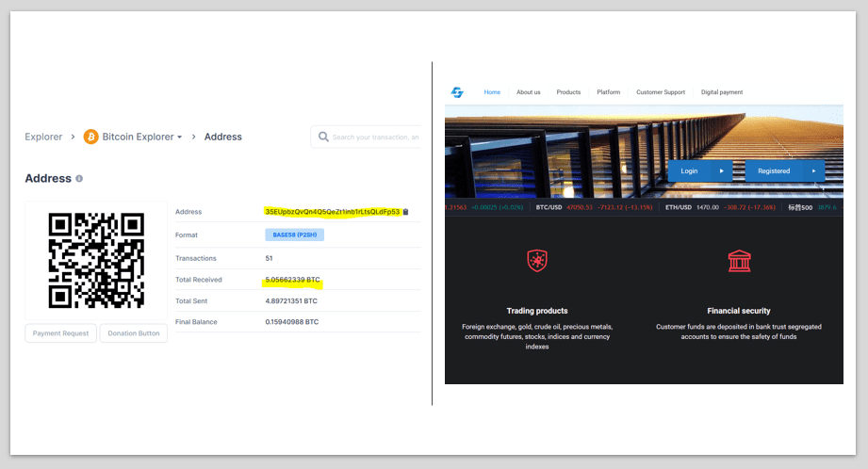Click the arrow on the Login button

point(721,171)
